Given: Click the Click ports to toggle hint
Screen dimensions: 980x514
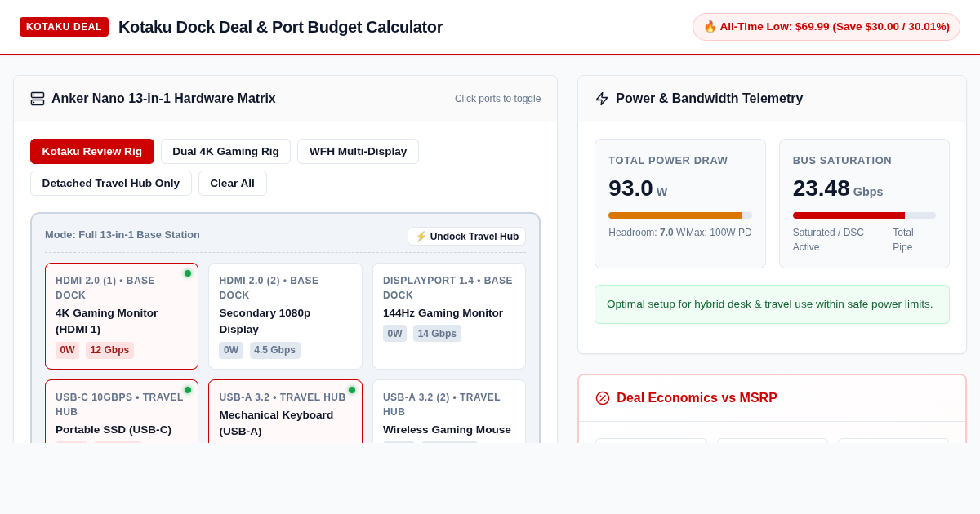Looking at the screenshot, I should pos(498,99).
